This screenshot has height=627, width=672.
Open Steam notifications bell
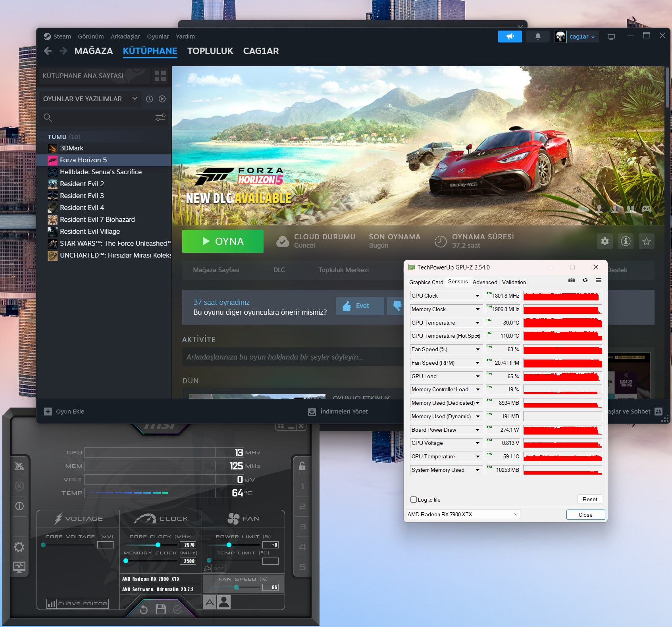click(x=538, y=37)
